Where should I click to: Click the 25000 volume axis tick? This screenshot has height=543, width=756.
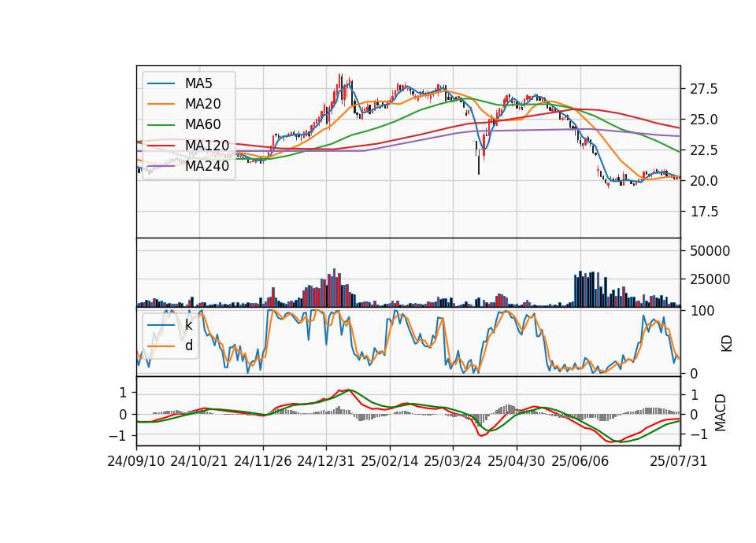710,279
